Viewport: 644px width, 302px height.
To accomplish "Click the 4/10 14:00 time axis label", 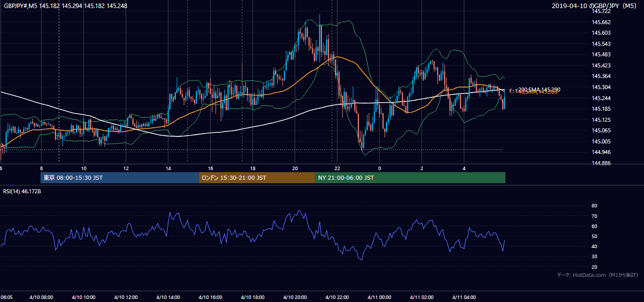I will pos(168,297).
